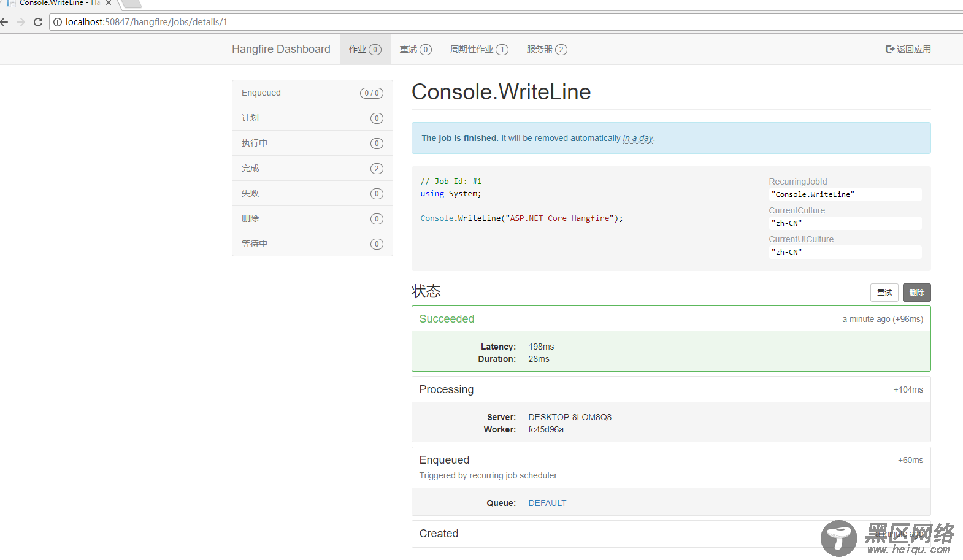Screen dimensions: 963x560
Task: Open the 作业 jobs tab
Action: (365, 49)
